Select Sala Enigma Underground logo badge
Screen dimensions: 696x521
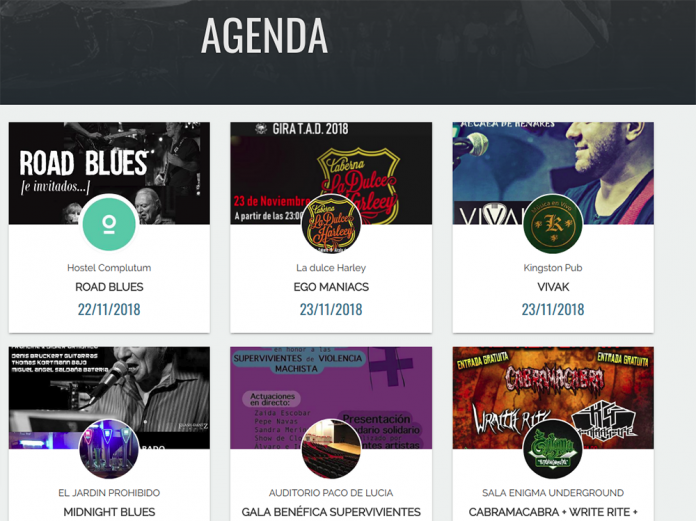pyautogui.click(x=553, y=449)
